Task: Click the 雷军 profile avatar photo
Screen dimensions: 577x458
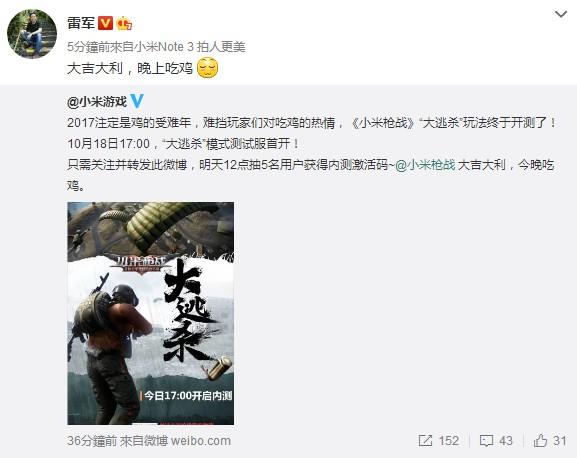Action: tap(32, 33)
